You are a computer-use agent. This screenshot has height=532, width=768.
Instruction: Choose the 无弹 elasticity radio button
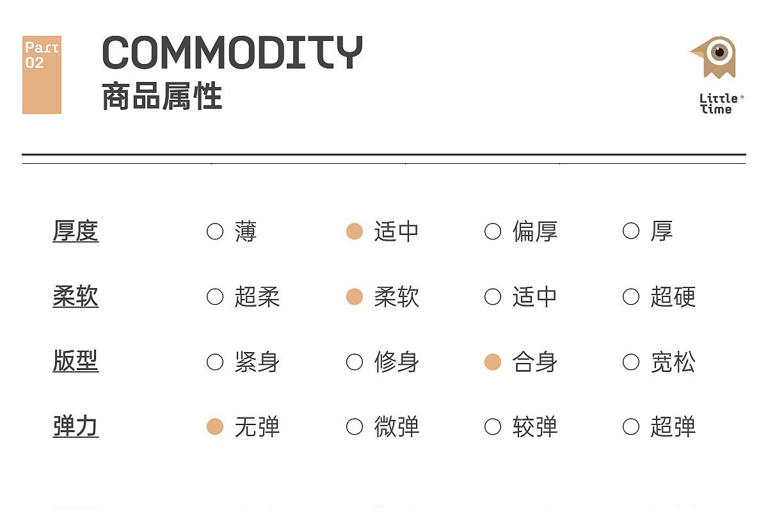coord(215,426)
